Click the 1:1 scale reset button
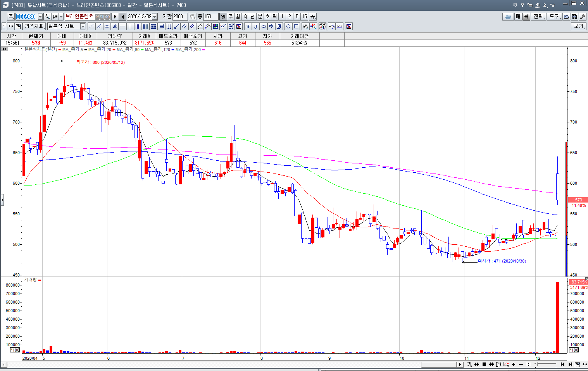 click(528, 364)
